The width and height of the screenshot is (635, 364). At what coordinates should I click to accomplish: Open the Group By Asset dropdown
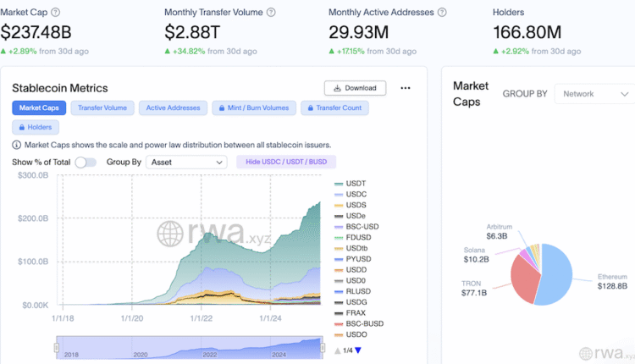tap(186, 162)
